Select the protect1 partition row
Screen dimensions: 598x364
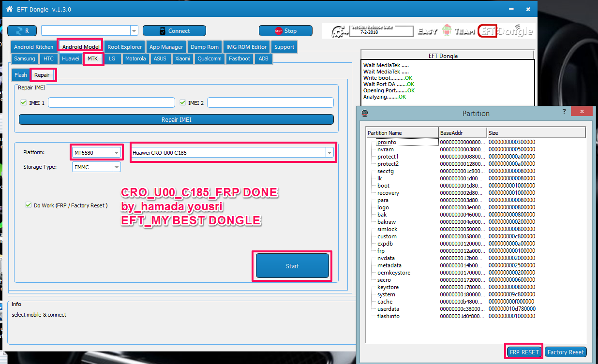(476, 157)
